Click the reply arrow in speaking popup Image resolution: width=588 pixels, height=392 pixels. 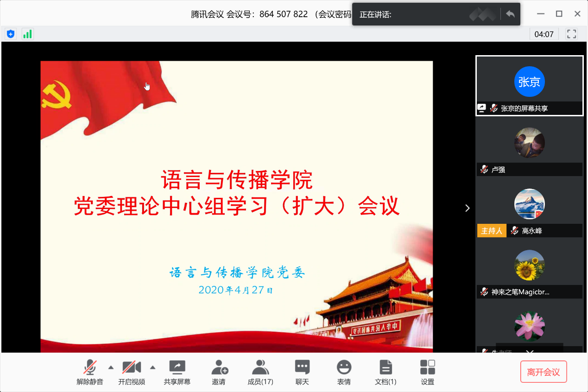510,14
